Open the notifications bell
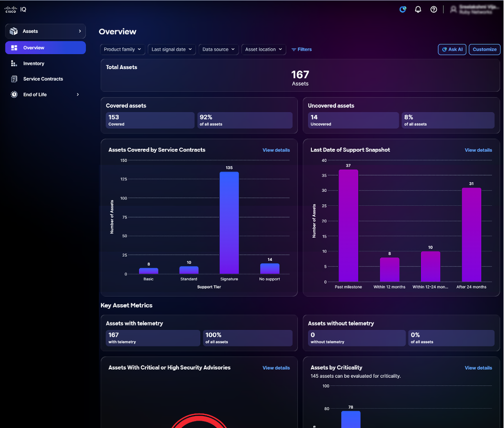Viewport: 504px width, 428px height. point(418,9)
